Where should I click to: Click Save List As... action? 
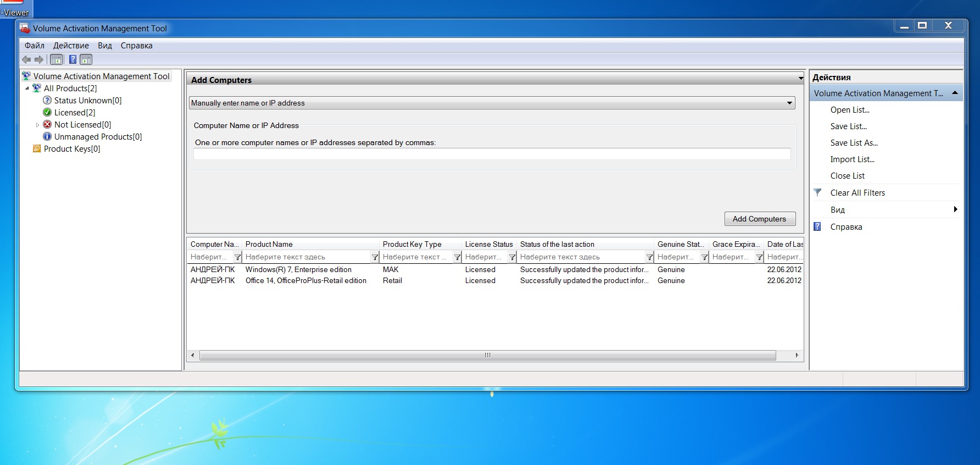coord(854,143)
